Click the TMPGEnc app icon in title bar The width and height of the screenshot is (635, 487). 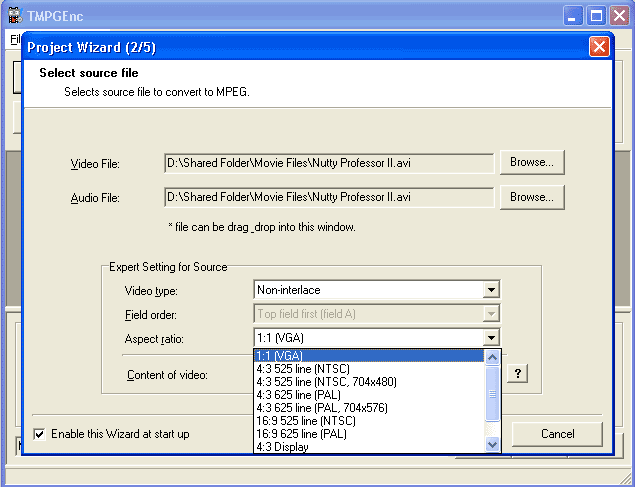point(14,15)
